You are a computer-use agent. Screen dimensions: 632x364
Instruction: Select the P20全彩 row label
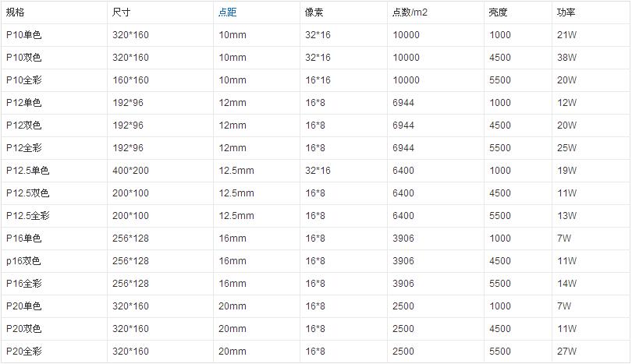click(23, 351)
